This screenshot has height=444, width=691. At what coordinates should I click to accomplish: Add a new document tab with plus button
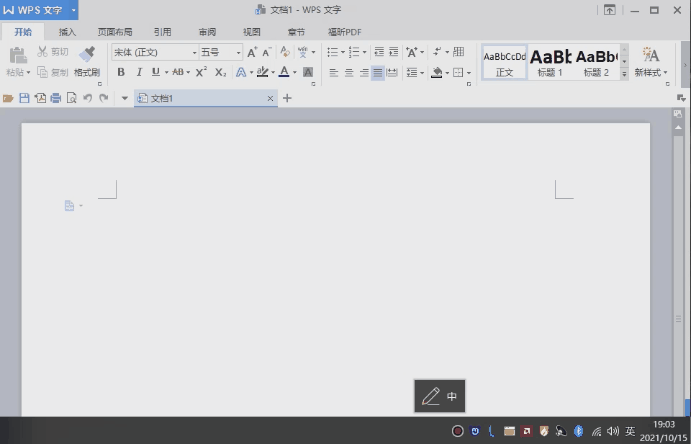pyautogui.click(x=288, y=98)
